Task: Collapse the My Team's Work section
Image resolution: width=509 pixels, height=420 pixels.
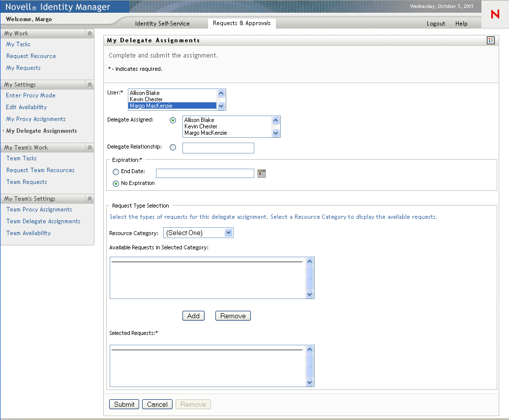Action: (x=90, y=148)
